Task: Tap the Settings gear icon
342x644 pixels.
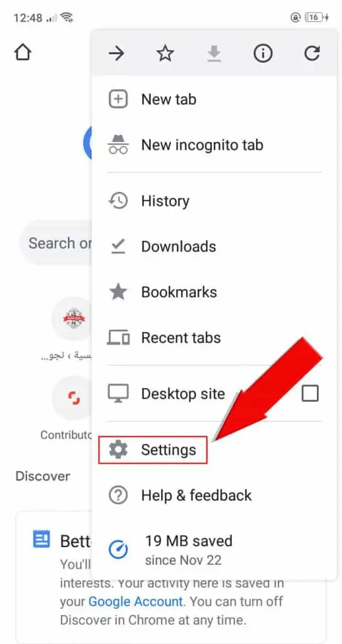Action: pos(118,450)
